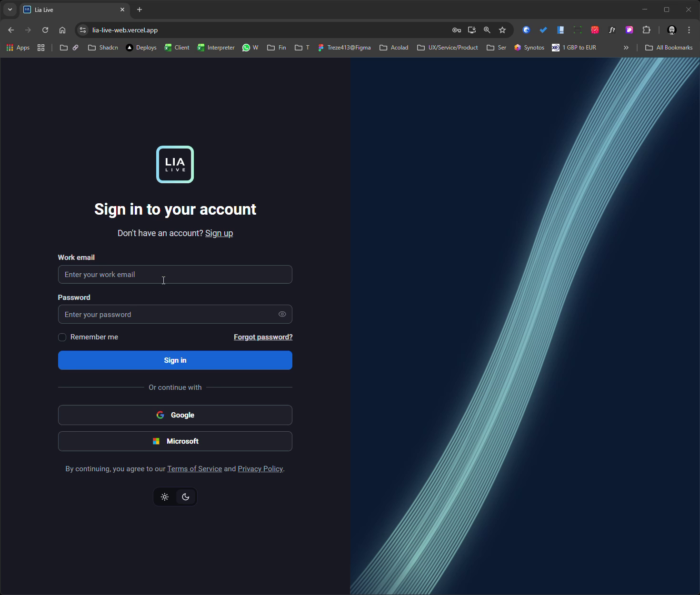The width and height of the screenshot is (700, 595).
Task: Open the Deploys bookmark
Action: tap(141, 47)
